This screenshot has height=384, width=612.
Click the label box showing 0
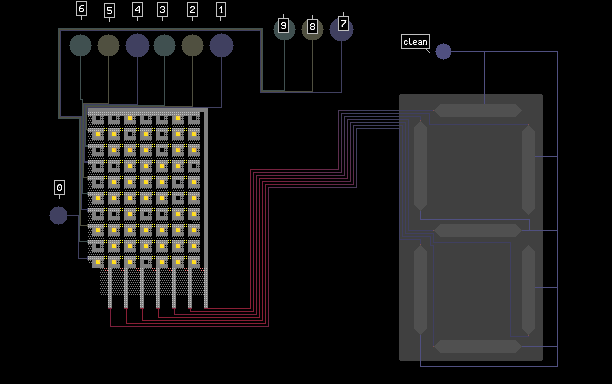59,188
